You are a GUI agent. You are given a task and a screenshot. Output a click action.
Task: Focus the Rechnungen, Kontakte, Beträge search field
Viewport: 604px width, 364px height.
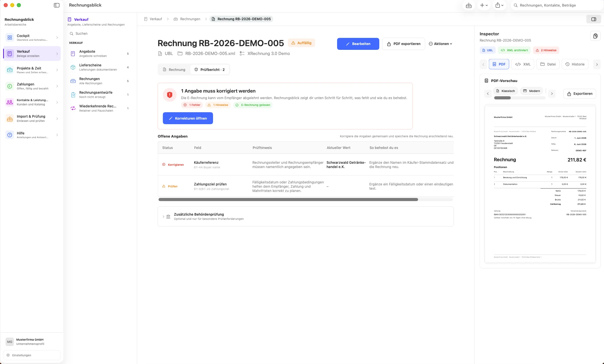pos(557,5)
